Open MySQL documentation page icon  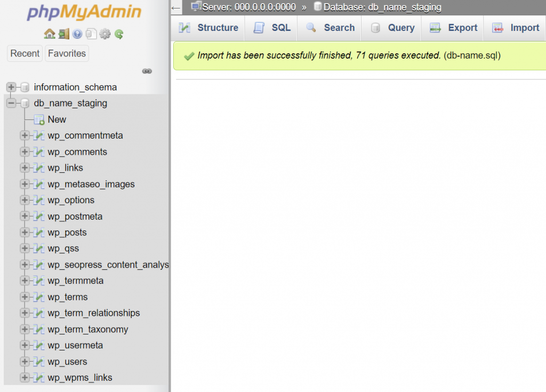92,33
